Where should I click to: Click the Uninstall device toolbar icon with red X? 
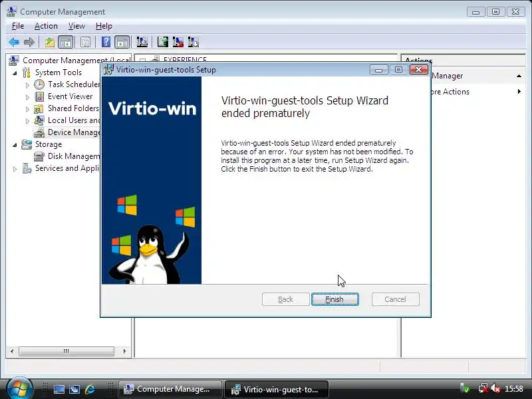[x=178, y=42]
